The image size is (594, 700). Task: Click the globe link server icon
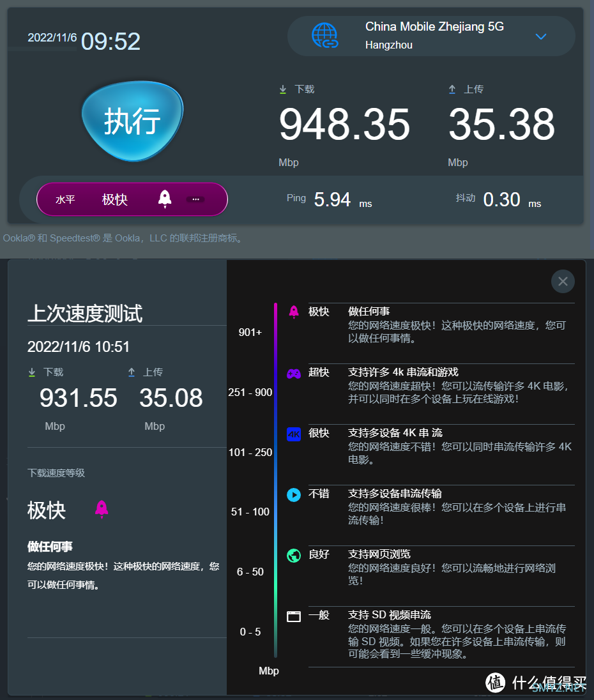325,36
